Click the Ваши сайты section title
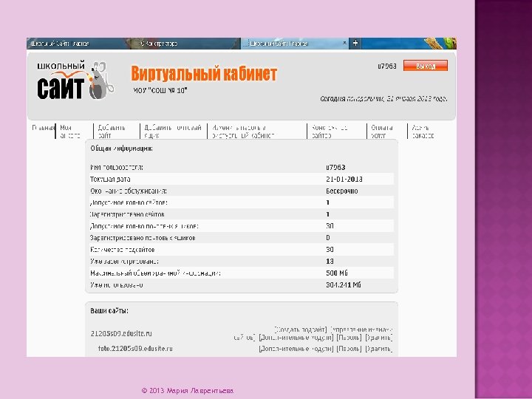This screenshot has height=399, width=532. point(109,311)
